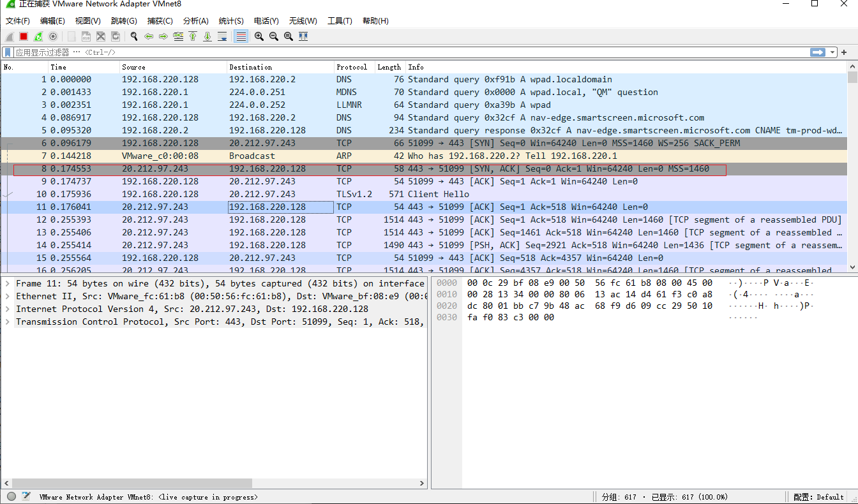Select packet 6 TCP SYN row

point(424,143)
